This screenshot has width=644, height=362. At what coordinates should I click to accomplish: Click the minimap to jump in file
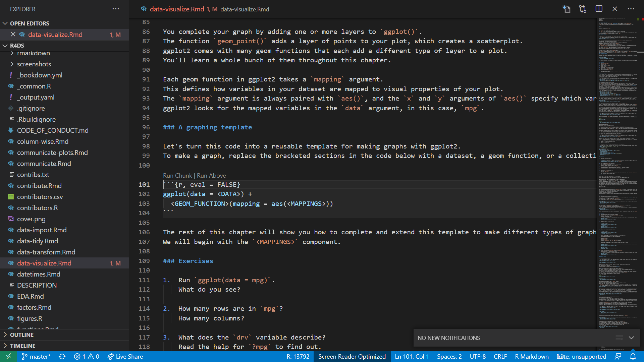617,168
